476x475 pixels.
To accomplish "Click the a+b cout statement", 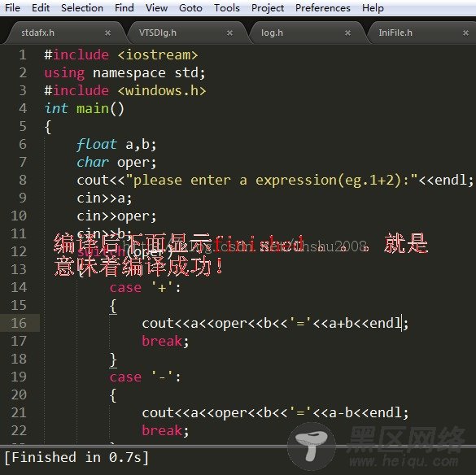I will (x=275, y=323).
